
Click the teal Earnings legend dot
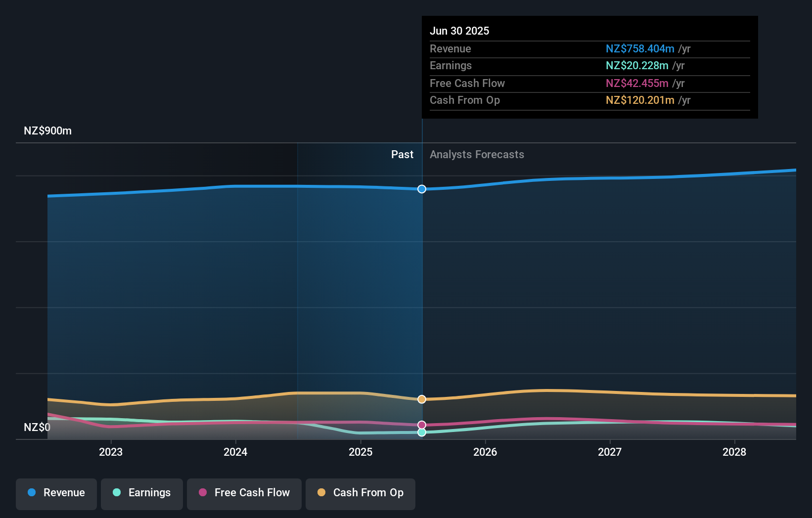[x=116, y=493]
